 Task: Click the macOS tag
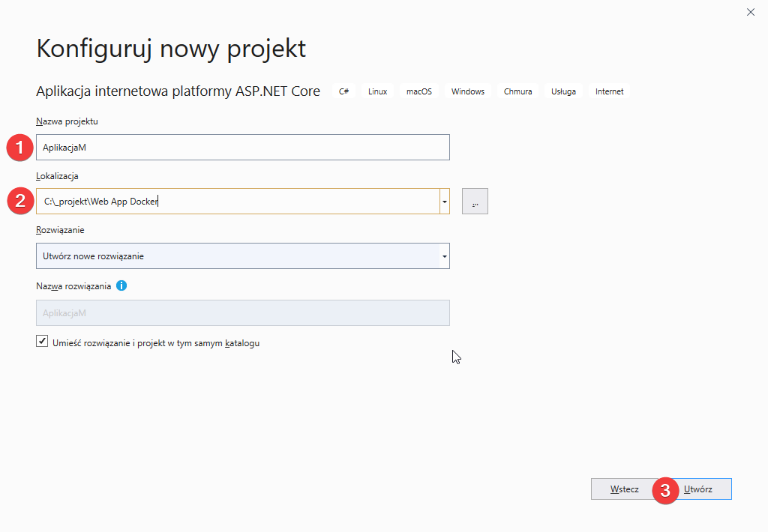point(419,91)
